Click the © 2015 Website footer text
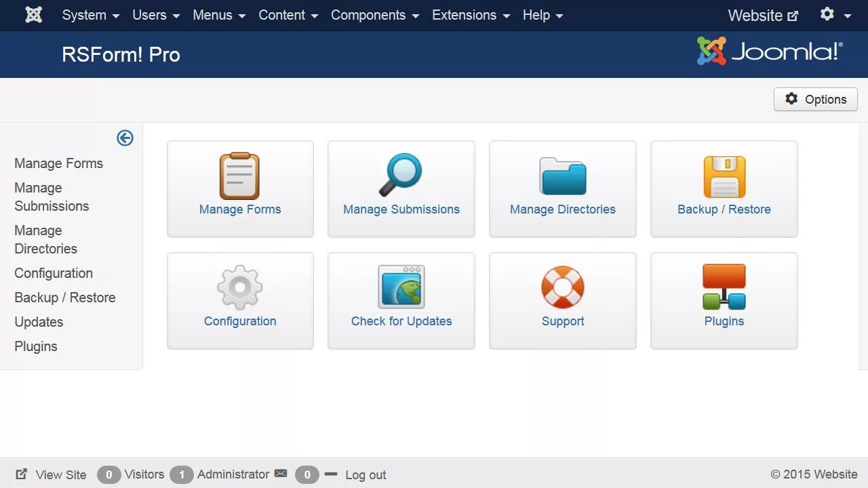The height and width of the screenshot is (488, 868). [x=814, y=474]
